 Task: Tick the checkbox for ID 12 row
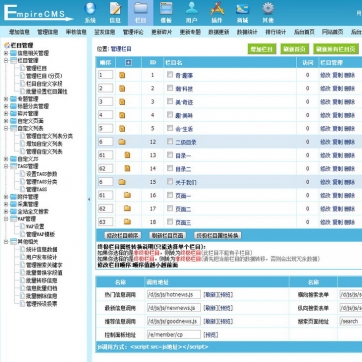coord(170,141)
